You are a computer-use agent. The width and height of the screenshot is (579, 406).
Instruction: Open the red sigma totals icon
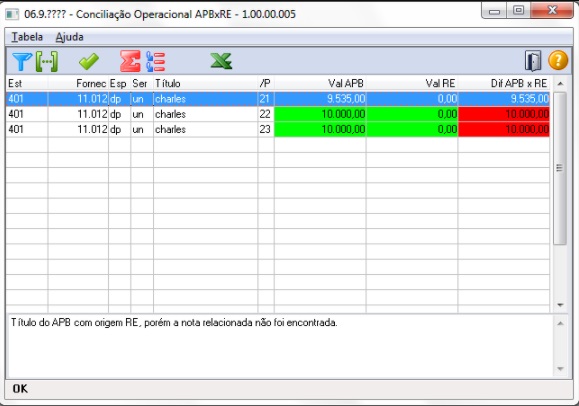(x=130, y=61)
